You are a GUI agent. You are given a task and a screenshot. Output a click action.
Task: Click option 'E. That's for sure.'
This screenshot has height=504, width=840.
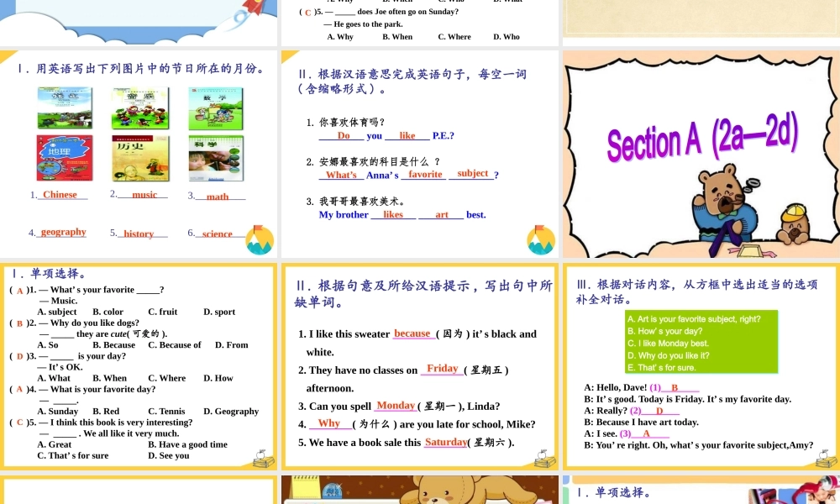(662, 368)
